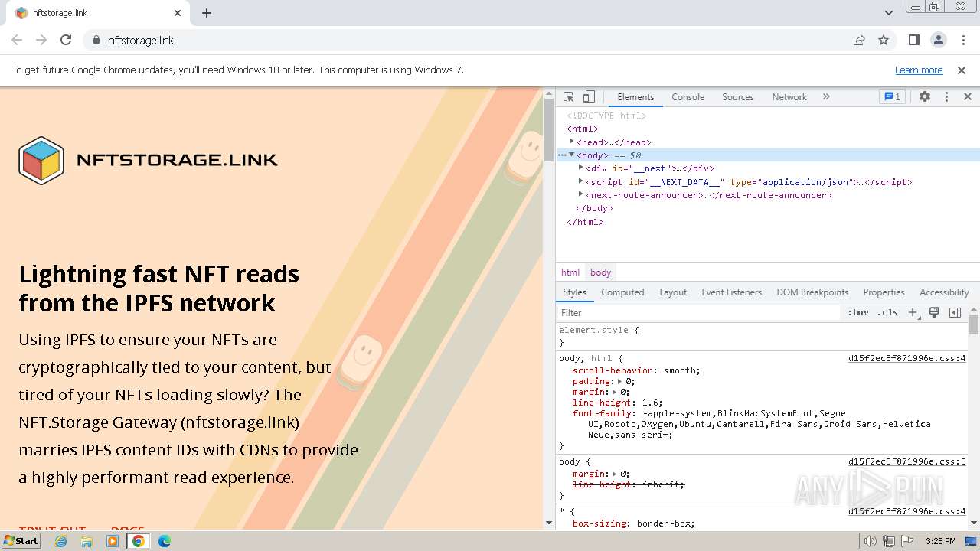
Task: Go forward in browser history
Action: point(41,40)
